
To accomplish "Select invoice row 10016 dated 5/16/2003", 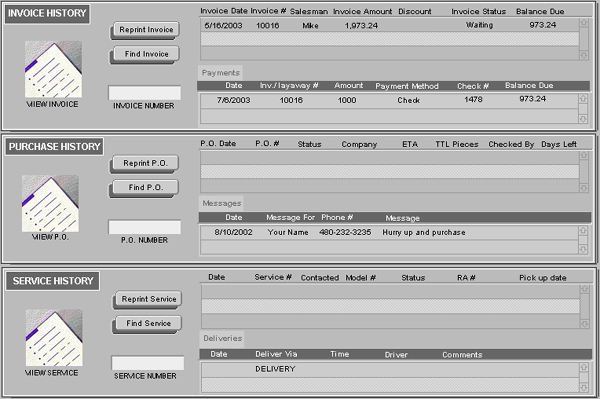I will (x=390, y=25).
